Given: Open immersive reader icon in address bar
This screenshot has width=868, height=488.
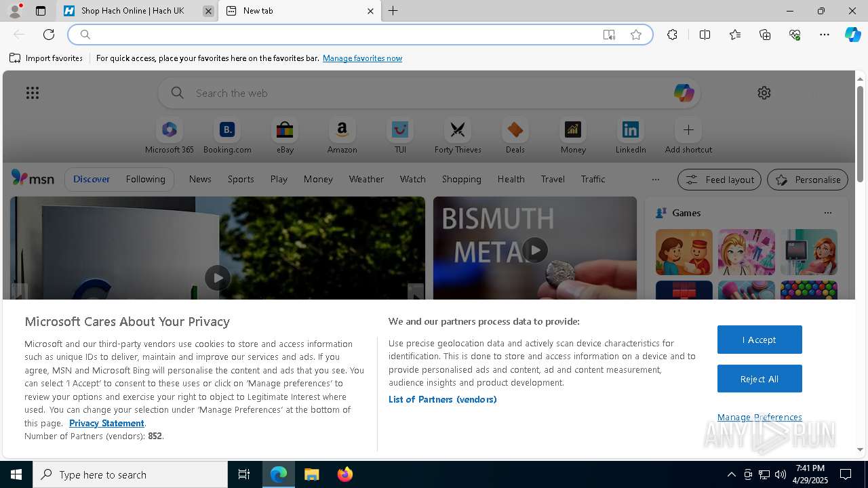Looking at the screenshot, I should 609,35.
